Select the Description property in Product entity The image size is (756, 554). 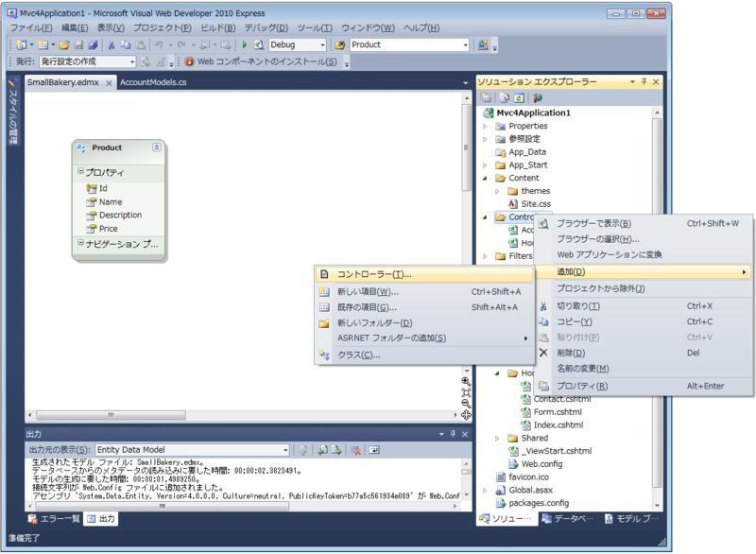121,215
